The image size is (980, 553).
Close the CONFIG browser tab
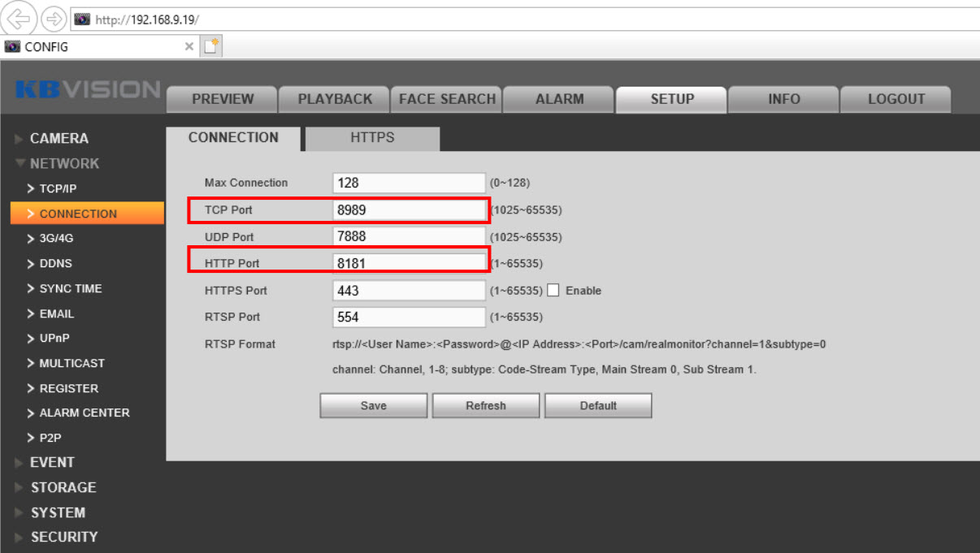coord(189,46)
